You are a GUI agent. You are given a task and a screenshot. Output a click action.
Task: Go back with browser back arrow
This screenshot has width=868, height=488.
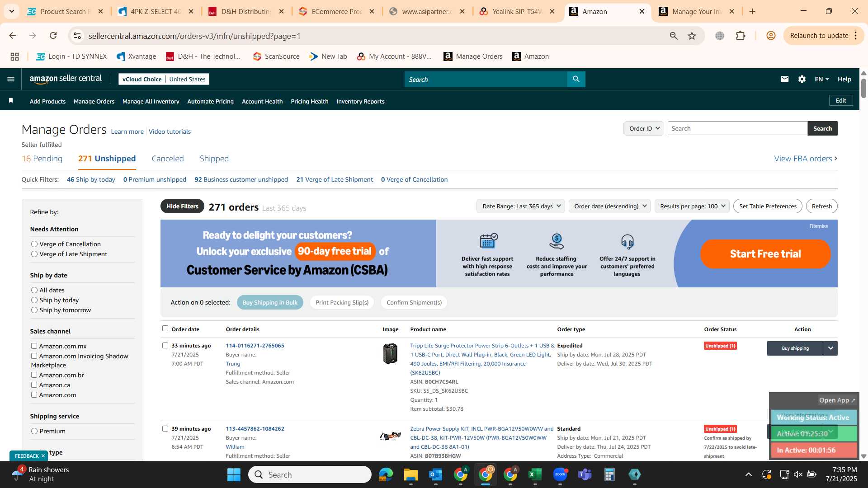coord(13,36)
